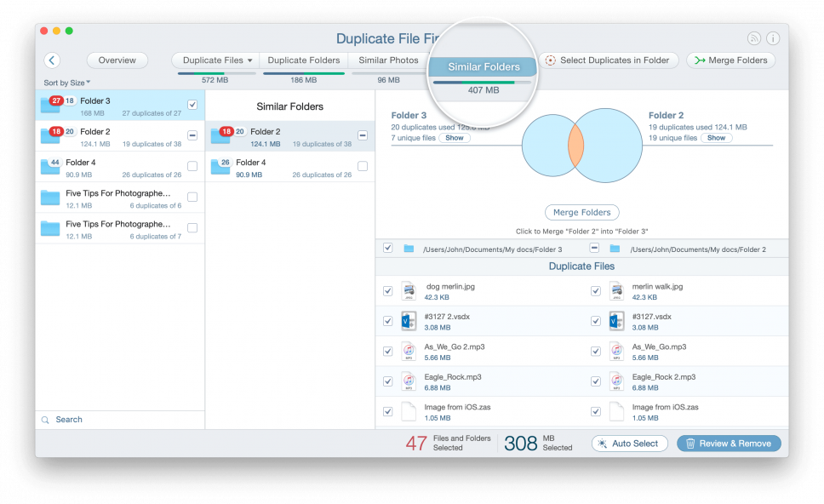Image resolution: width=824 pixels, height=504 pixels.
Task: Click Eagle_Rock.mp3 audio icon
Action: tap(409, 381)
